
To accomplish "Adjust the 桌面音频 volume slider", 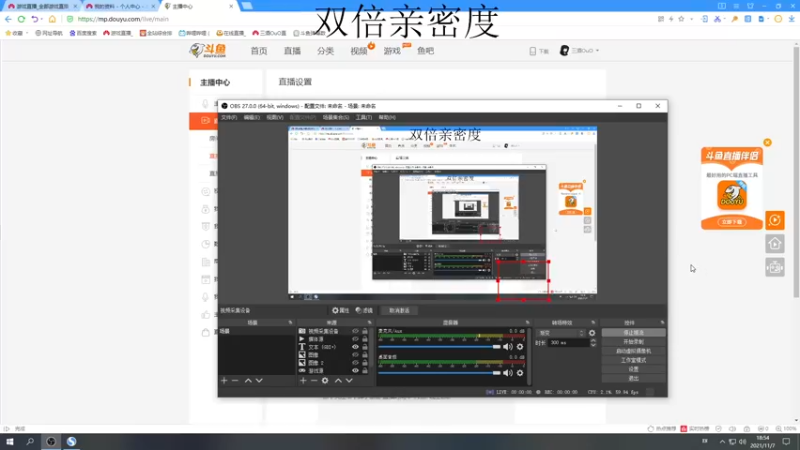I will click(x=439, y=373).
